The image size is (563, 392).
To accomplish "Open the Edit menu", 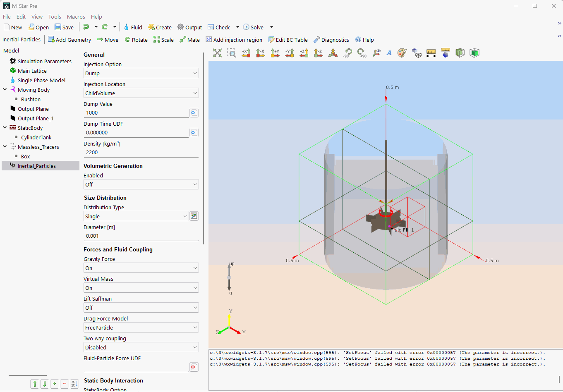I will coord(21,17).
